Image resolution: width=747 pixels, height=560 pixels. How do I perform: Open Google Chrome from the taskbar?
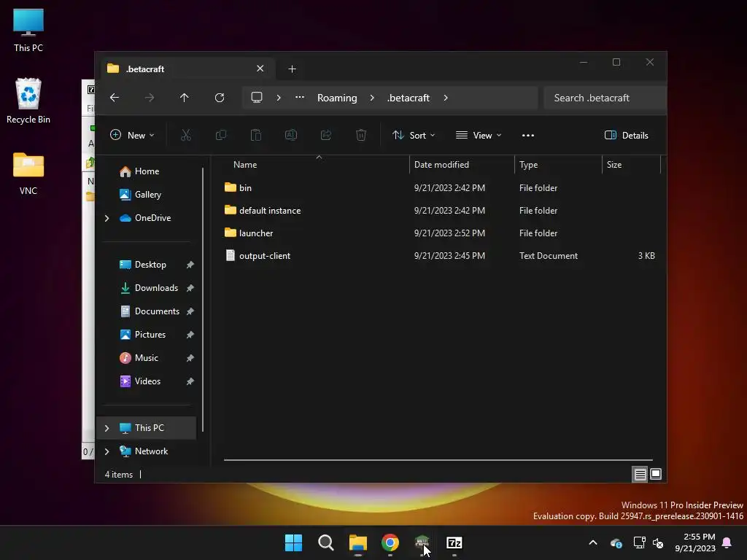pos(390,542)
